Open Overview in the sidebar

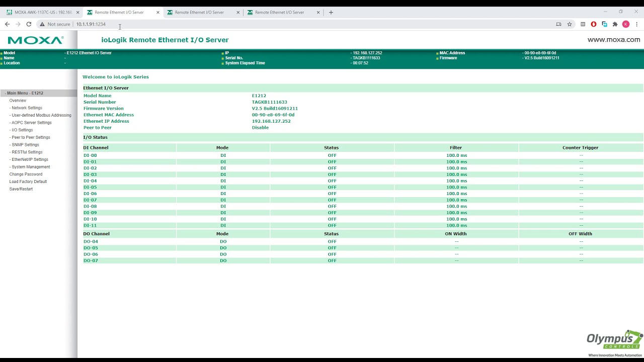point(18,101)
